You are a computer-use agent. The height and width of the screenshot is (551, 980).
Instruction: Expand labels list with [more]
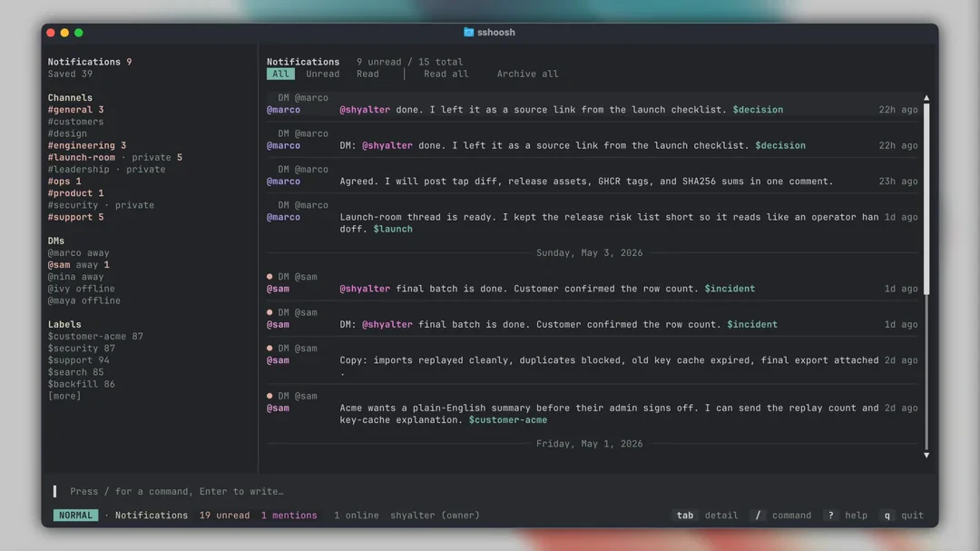[64, 396]
